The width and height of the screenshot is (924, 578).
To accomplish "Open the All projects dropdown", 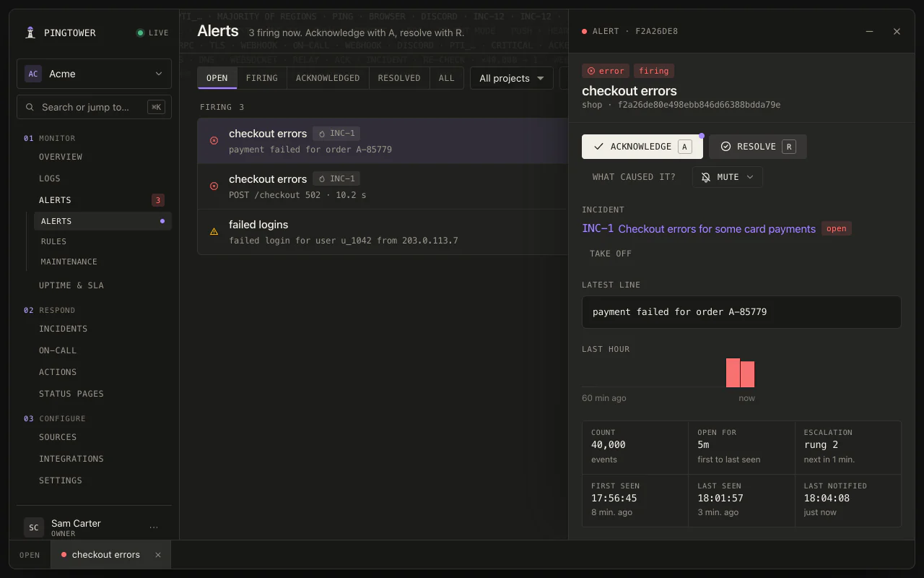I will point(512,78).
